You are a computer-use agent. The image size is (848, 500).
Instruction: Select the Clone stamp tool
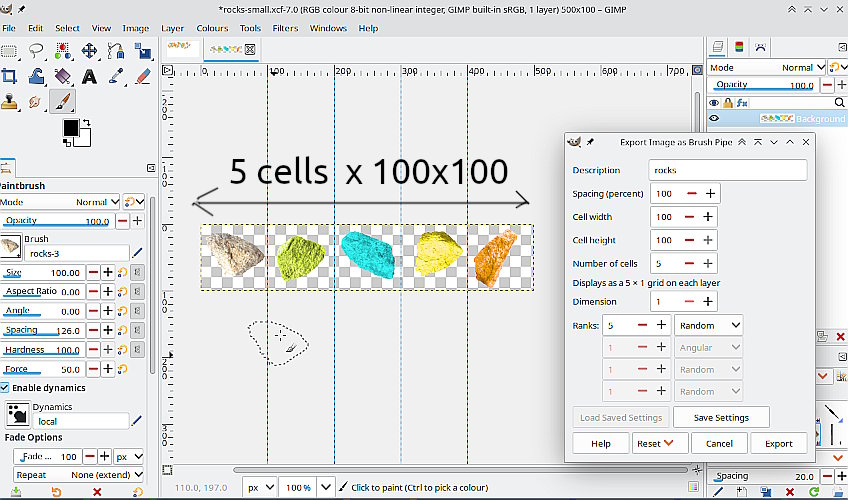(10, 102)
